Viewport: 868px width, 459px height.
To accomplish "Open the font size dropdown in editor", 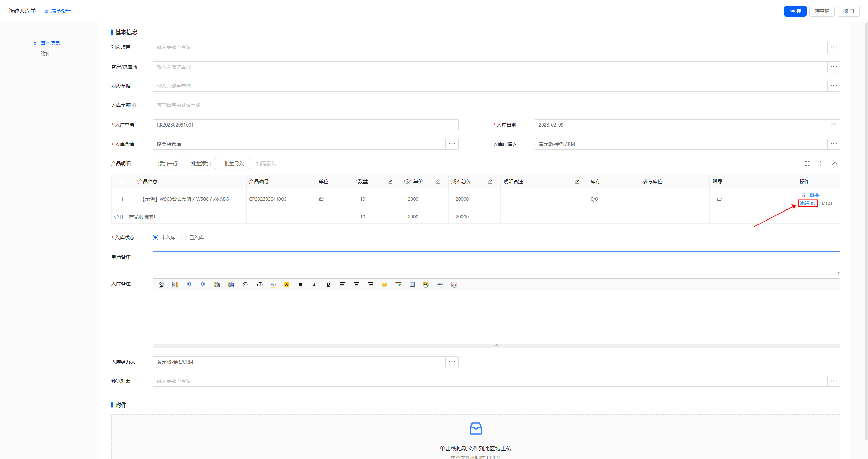I will tap(259, 285).
